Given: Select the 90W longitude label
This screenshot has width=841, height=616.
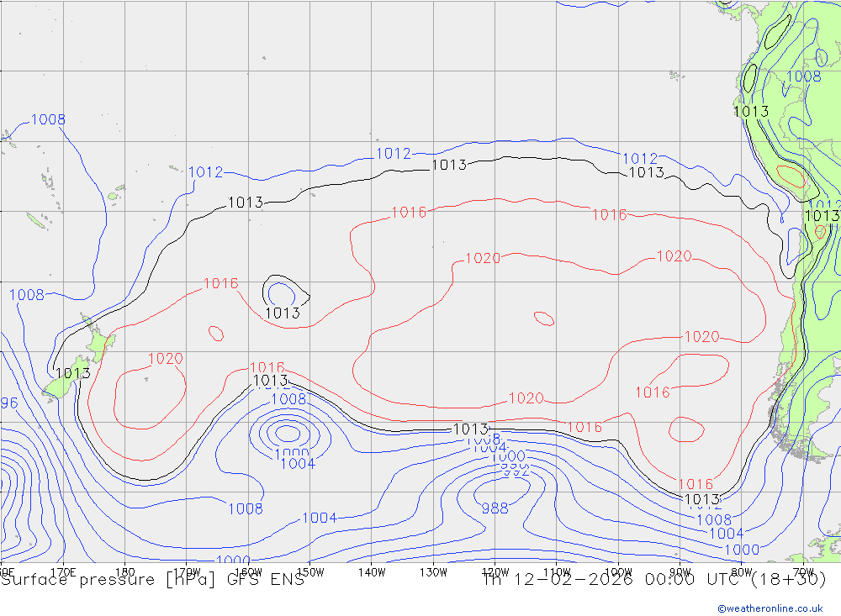Looking at the screenshot, I should coord(680,572).
